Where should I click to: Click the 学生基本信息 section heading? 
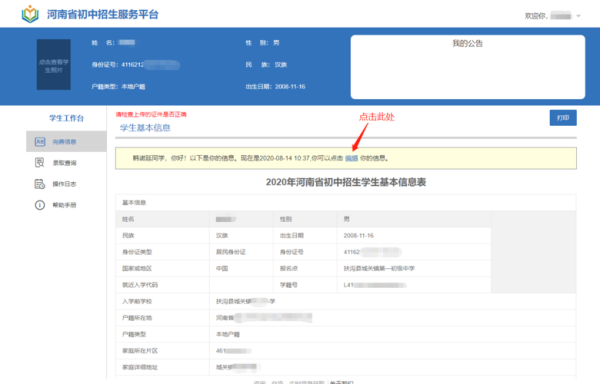pyautogui.click(x=145, y=128)
